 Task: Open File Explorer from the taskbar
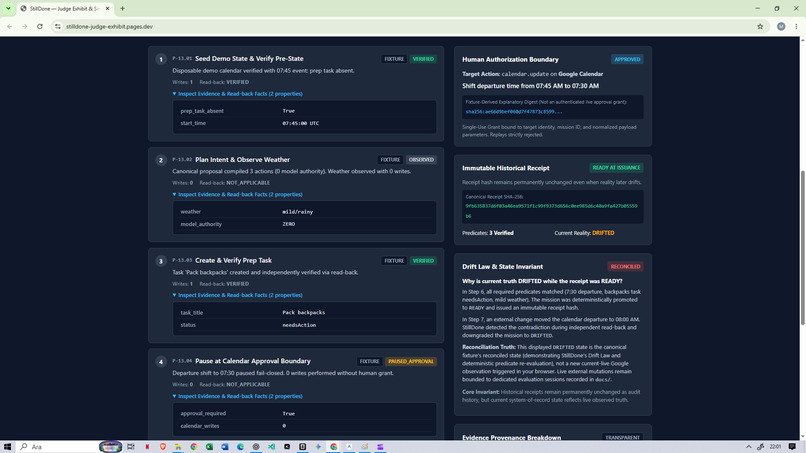[x=178, y=447]
